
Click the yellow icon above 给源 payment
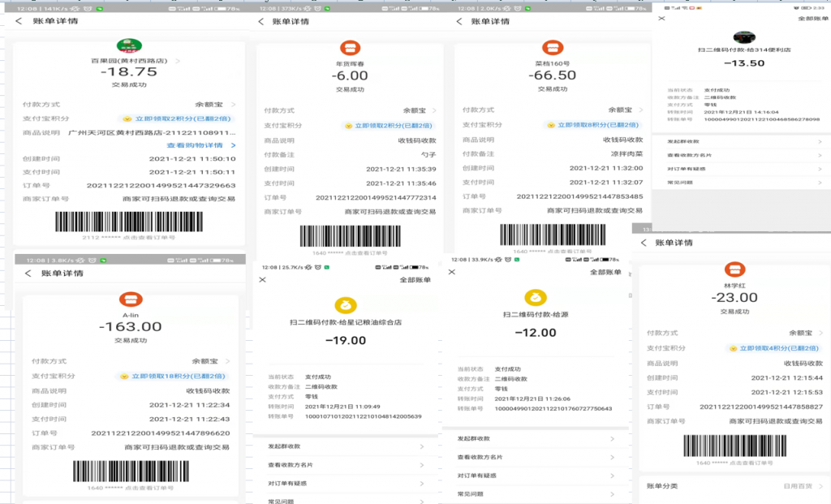pos(535,297)
